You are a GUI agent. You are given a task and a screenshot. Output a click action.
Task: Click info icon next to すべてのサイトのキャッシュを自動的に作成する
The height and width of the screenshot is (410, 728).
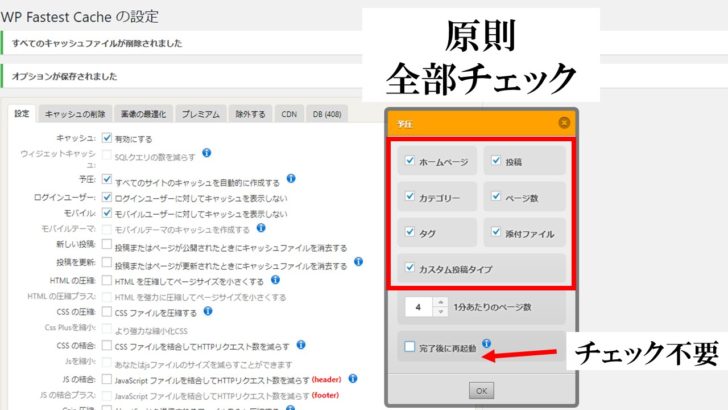pyautogui.click(x=291, y=178)
